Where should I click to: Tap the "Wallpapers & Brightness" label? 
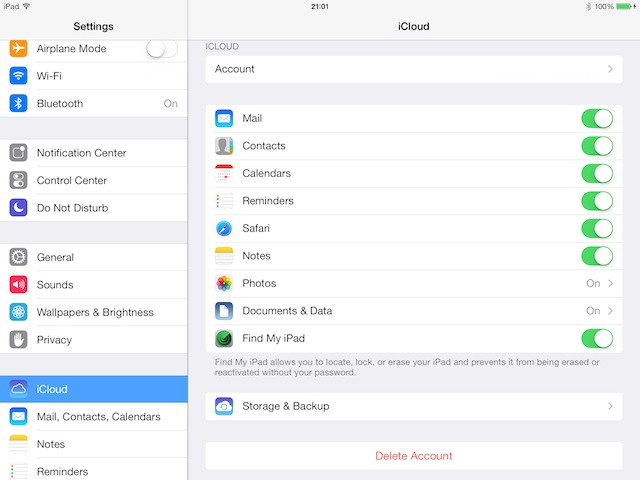[x=95, y=312]
